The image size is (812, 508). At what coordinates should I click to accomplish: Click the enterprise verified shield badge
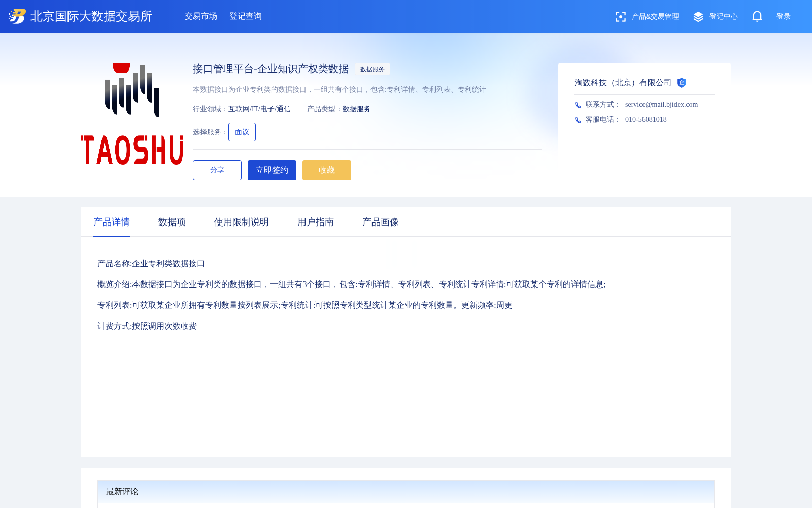click(x=682, y=83)
